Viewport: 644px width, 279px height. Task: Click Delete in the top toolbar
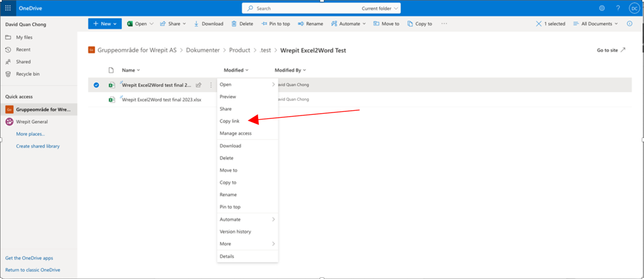coord(242,24)
